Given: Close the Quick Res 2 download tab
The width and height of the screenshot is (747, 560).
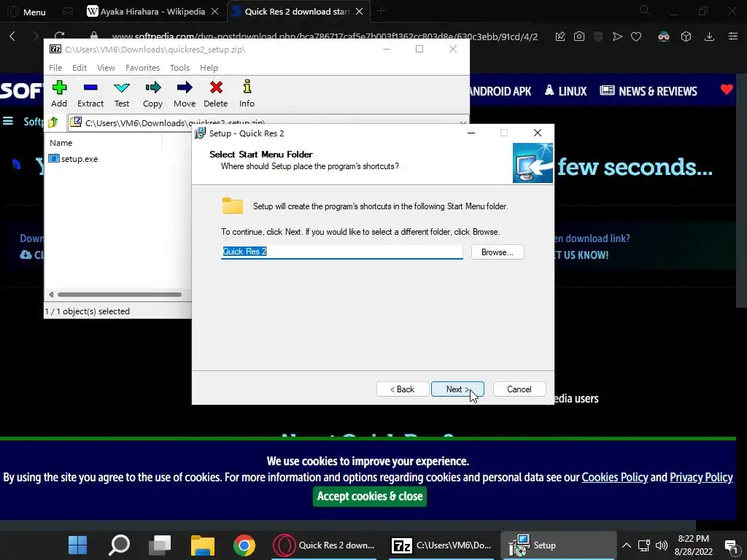Looking at the screenshot, I should (359, 12).
